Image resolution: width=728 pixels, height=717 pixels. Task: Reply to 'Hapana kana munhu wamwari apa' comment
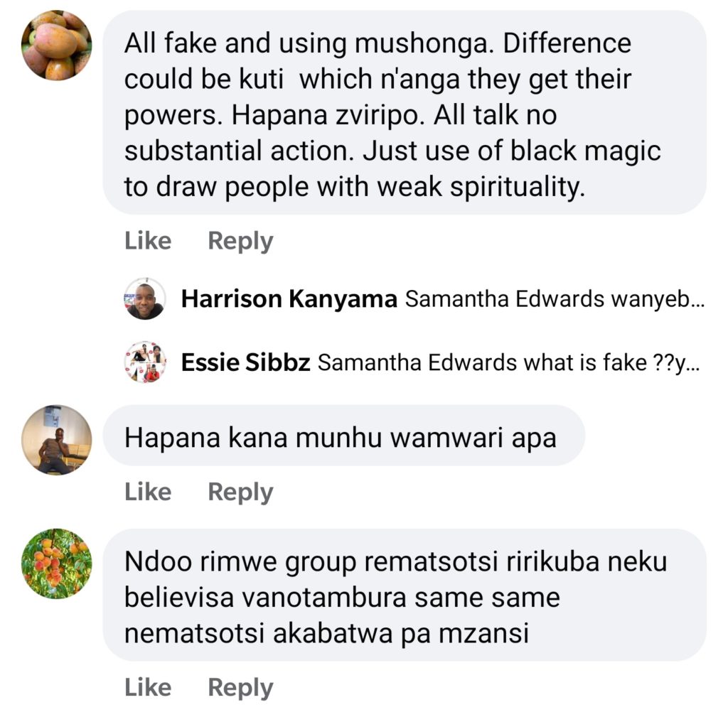(x=240, y=492)
